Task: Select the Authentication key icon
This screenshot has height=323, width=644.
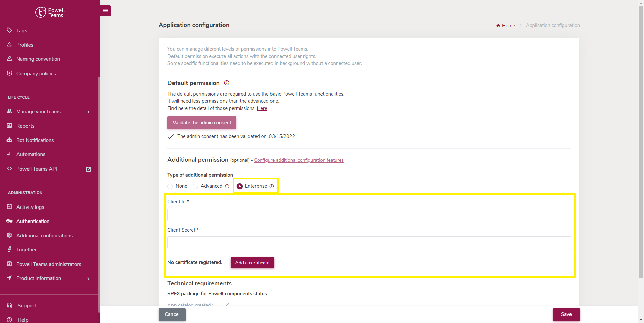Action: pyautogui.click(x=9, y=221)
